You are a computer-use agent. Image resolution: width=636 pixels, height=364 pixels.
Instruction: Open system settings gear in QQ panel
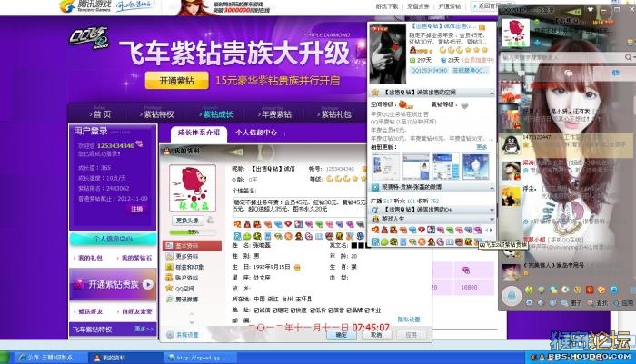530,303
